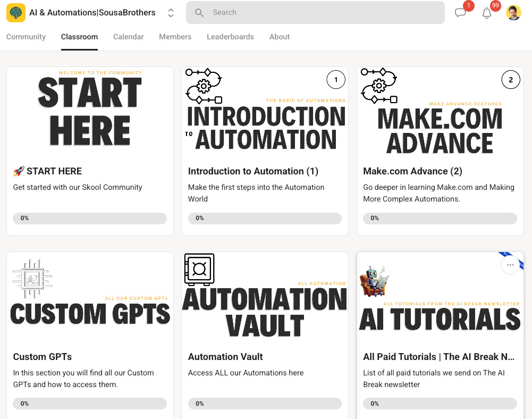Click the circled number 2 badge
532x419 pixels.
click(x=511, y=80)
